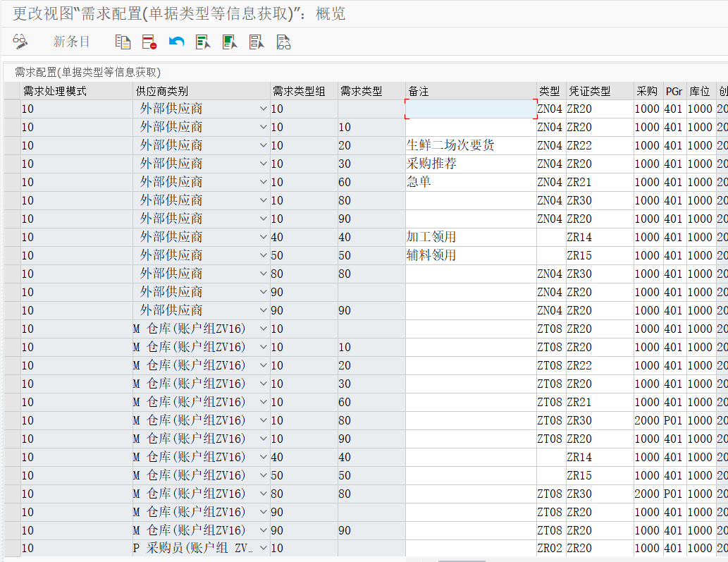
Task: Click ZR21 cell in the 急单 row
Action: [x=600, y=182]
